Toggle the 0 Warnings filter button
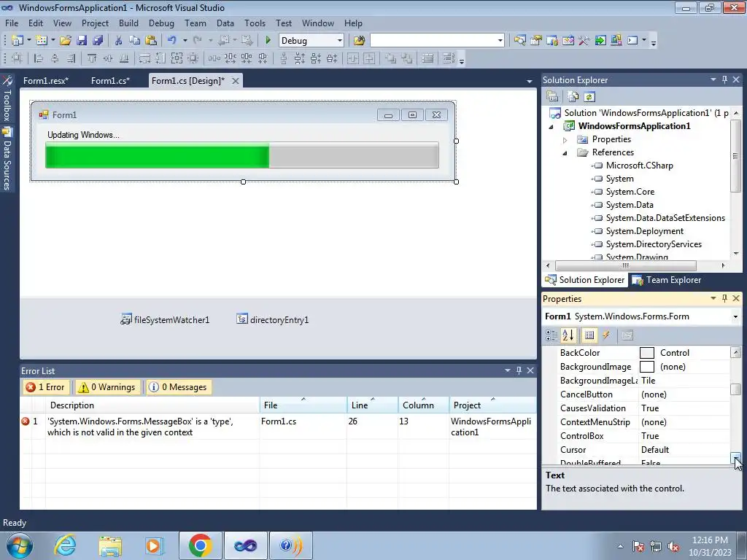Screen dimensions: 747x560 pos(107,387)
